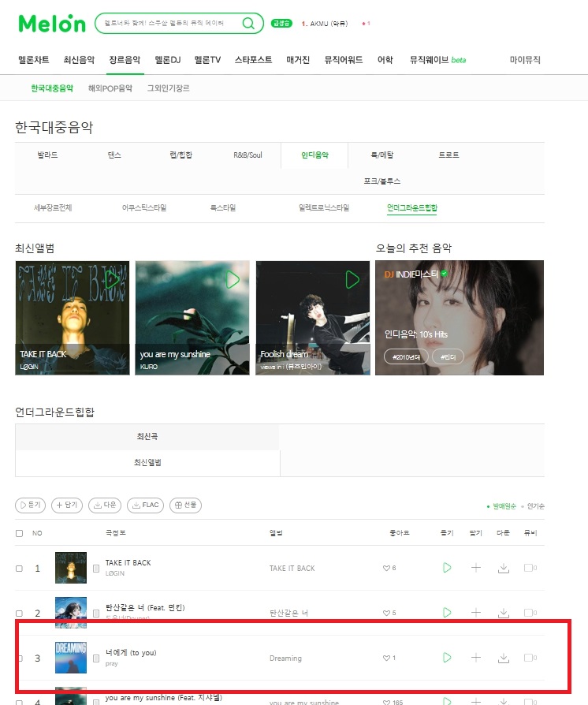Add 너에게 (to you) to playlist
This screenshot has height=705, width=588.
pyautogui.click(x=475, y=658)
